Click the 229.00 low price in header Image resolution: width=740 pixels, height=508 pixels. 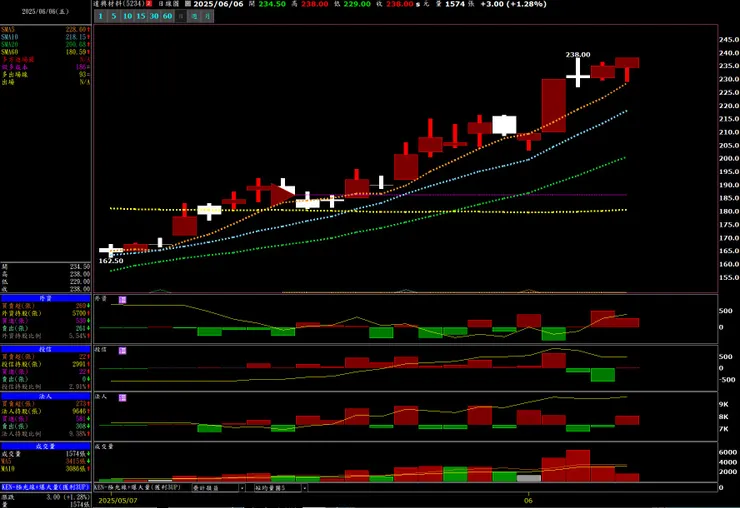357,4
